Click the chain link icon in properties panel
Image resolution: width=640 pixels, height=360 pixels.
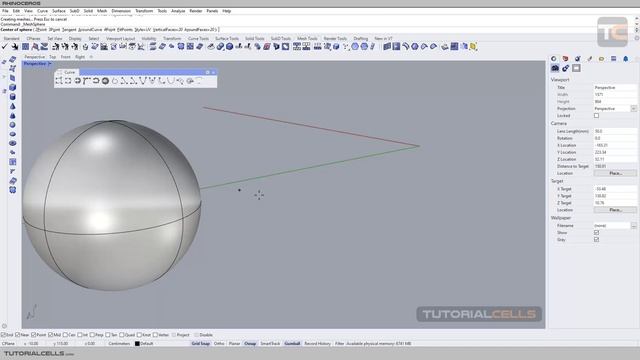point(565,68)
